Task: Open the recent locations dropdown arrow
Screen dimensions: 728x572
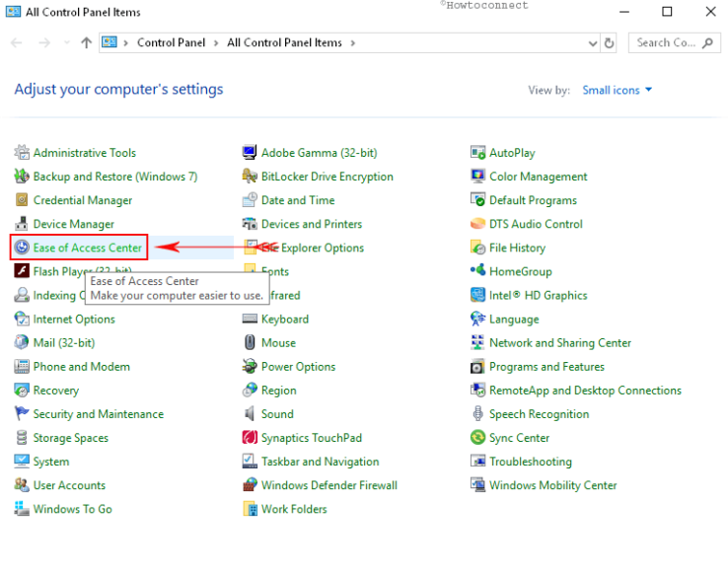Action: coord(66,42)
